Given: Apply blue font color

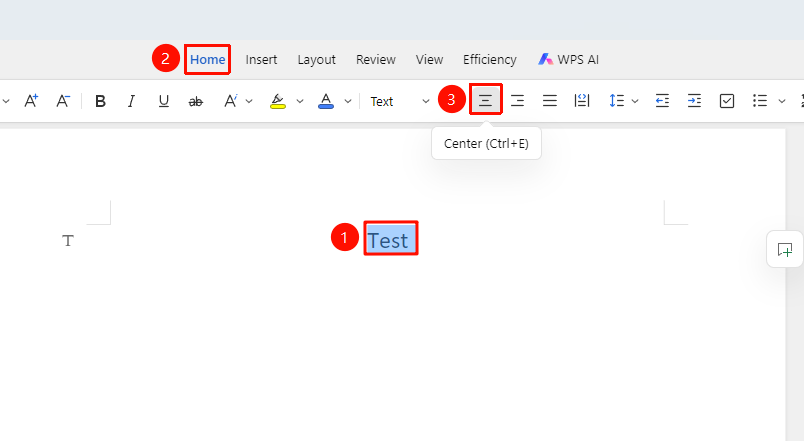Looking at the screenshot, I should click(x=326, y=101).
